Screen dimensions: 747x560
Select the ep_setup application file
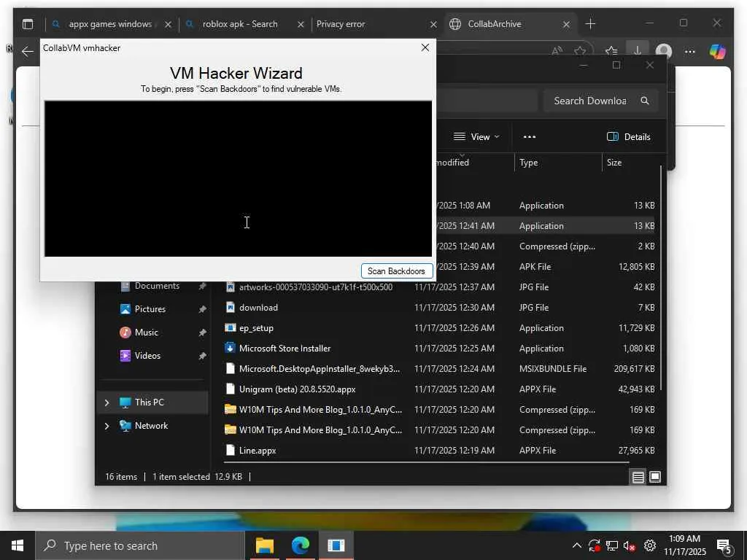(x=438, y=327)
